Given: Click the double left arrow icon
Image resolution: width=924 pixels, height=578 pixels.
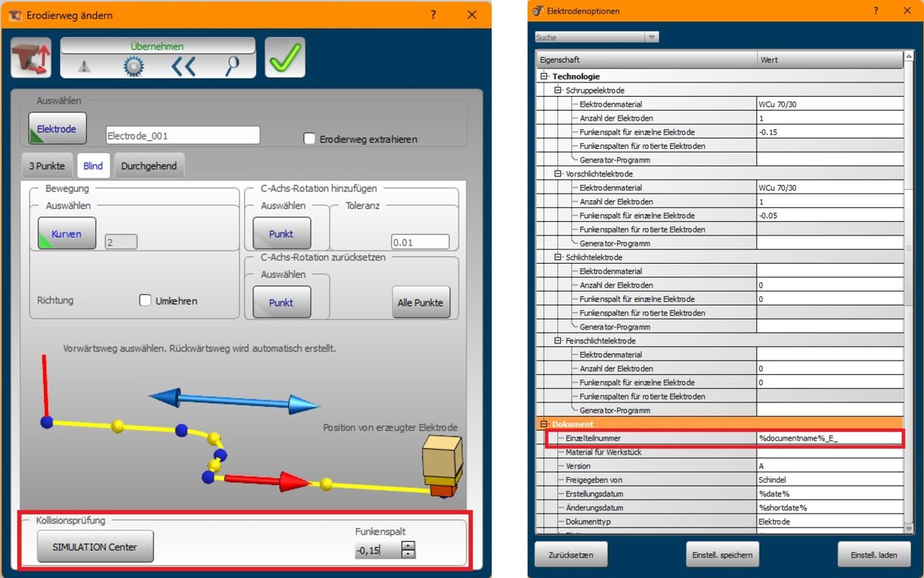Looking at the screenshot, I should [183, 66].
